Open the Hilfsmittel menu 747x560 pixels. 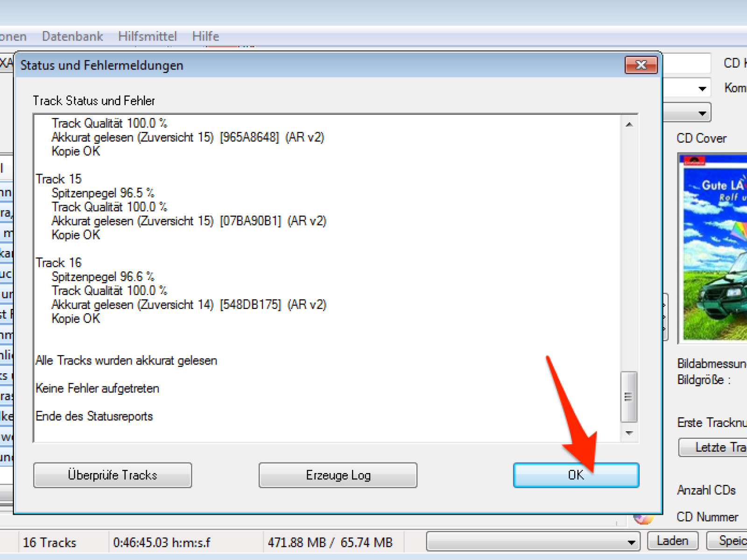tap(148, 36)
